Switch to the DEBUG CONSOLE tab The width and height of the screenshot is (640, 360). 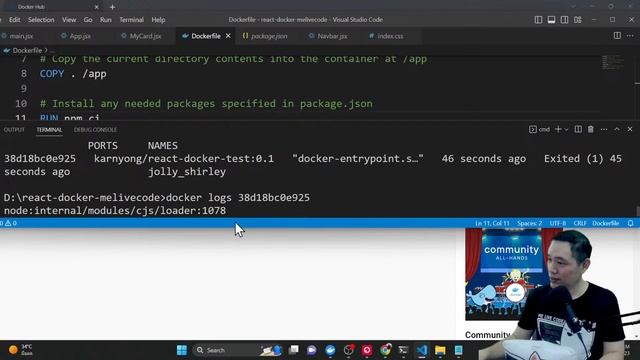(x=95, y=130)
